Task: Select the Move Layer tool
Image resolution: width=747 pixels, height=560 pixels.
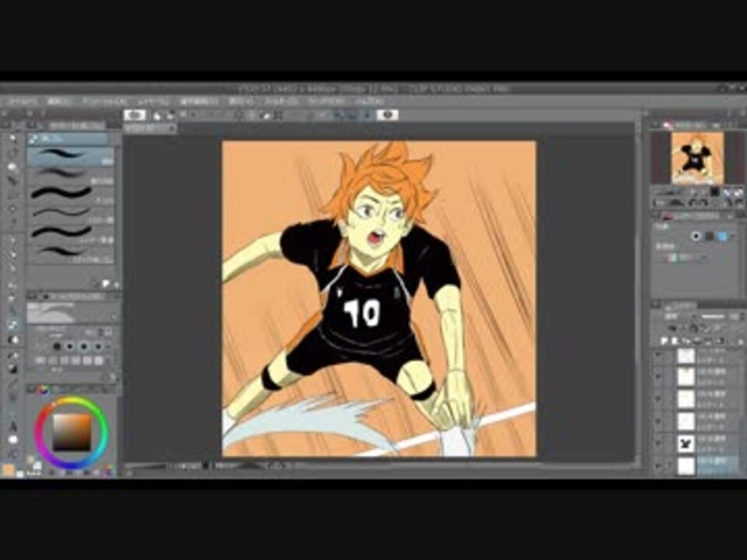Action: click(x=13, y=180)
